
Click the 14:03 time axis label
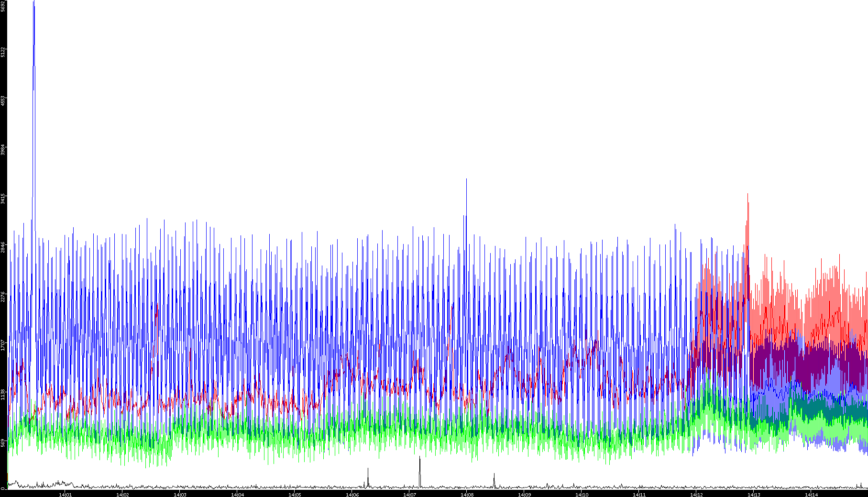(180, 495)
